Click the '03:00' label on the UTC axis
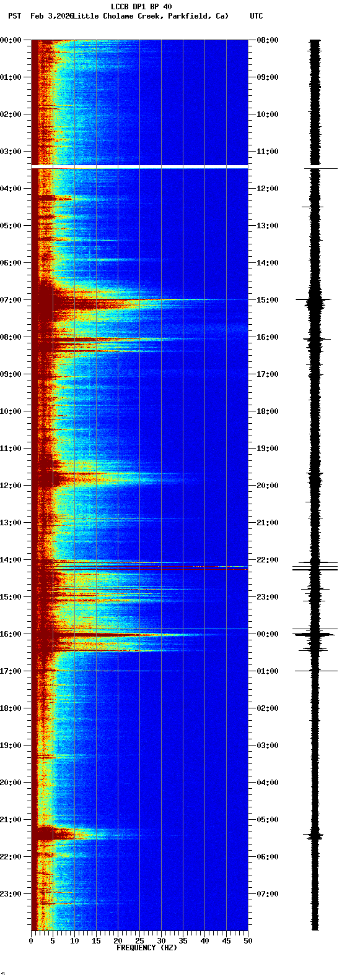 point(268,746)
